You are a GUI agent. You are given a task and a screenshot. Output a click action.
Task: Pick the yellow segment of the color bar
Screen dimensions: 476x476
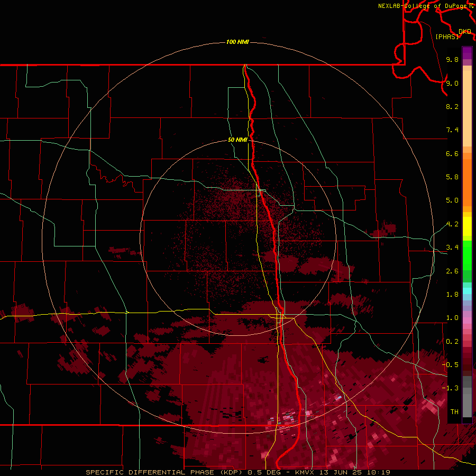click(467, 226)
